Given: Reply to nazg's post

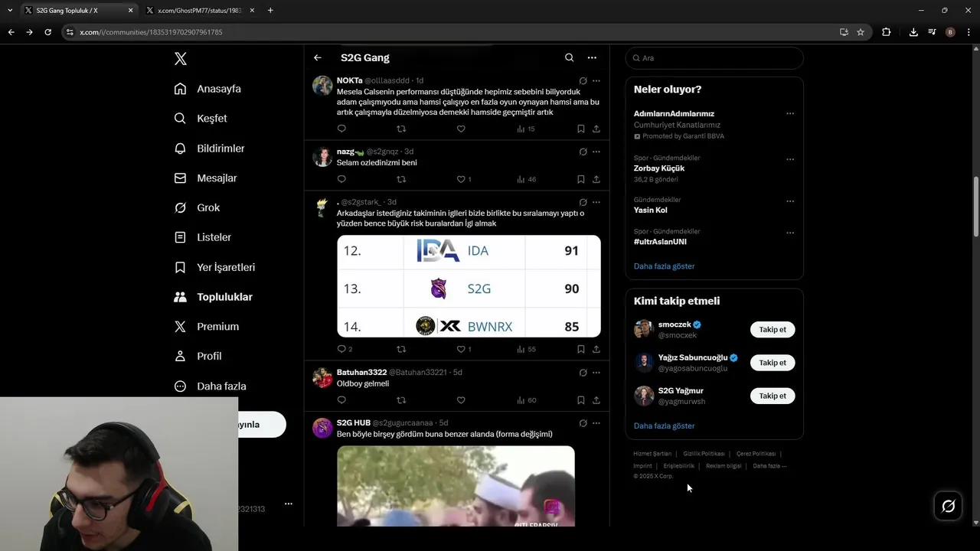Looking at the screenshot, I should coord(341,179).
